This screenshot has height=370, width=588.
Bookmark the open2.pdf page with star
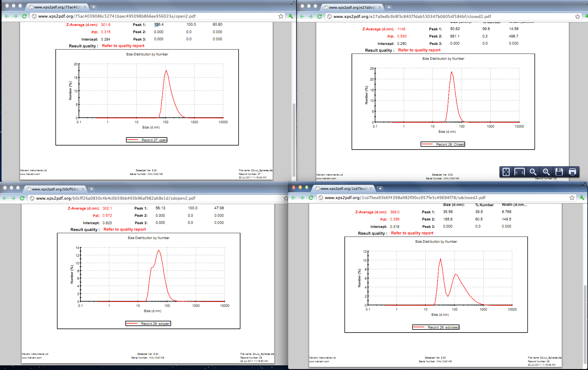pos(281,16)
